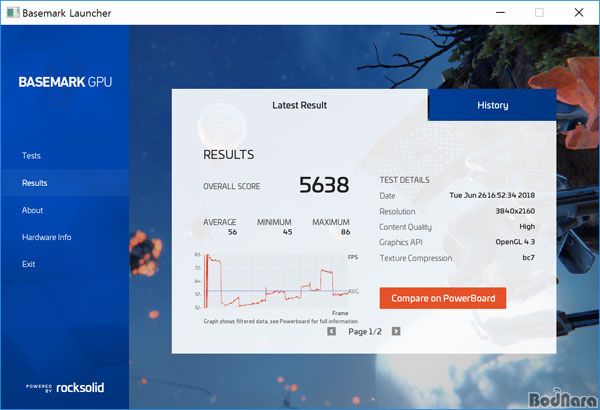The width and height of the screenshot is (600, 410).
Task: Click the Page 1/2 indicator
Action: (365, 332)
